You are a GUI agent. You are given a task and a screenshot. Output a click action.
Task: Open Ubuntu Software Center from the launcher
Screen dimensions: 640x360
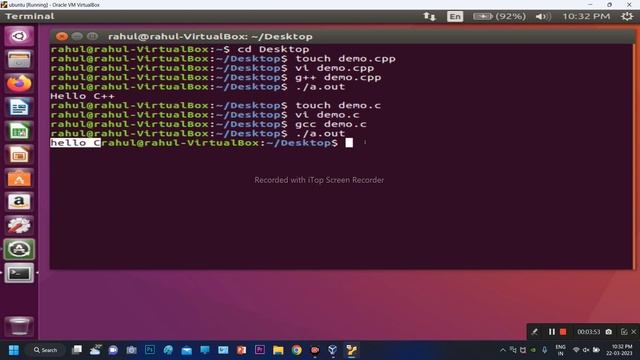click(x=19, y=178)
